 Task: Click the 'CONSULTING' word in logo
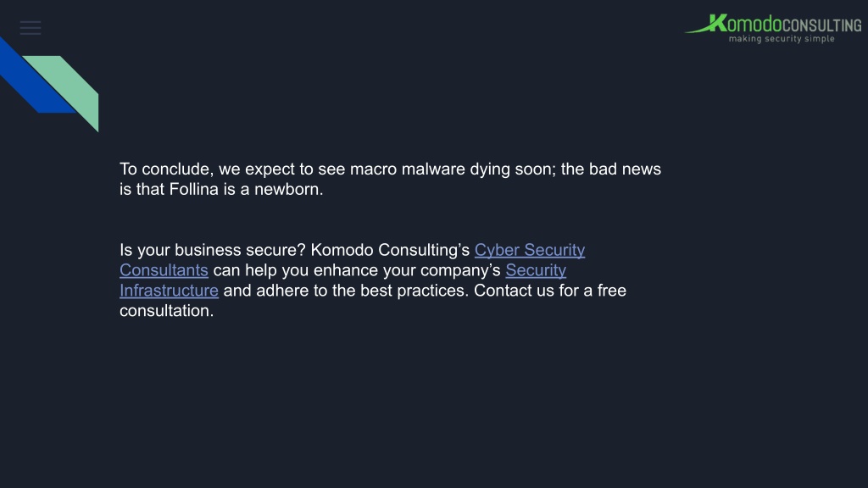click(822, 25)
